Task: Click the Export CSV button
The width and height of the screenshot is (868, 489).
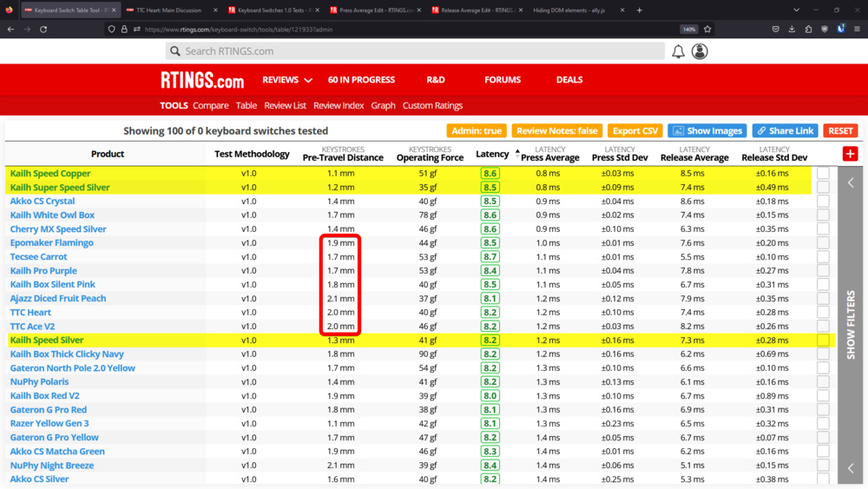Action: (635, 130)
